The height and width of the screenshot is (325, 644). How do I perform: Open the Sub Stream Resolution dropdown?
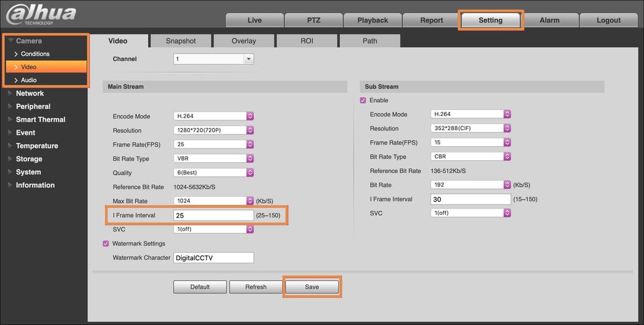pos(471,128)
